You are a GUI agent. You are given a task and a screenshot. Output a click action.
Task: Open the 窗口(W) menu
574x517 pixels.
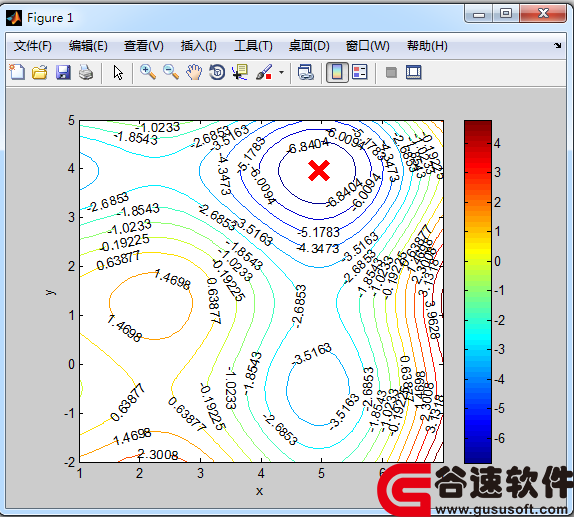(368, 46)
